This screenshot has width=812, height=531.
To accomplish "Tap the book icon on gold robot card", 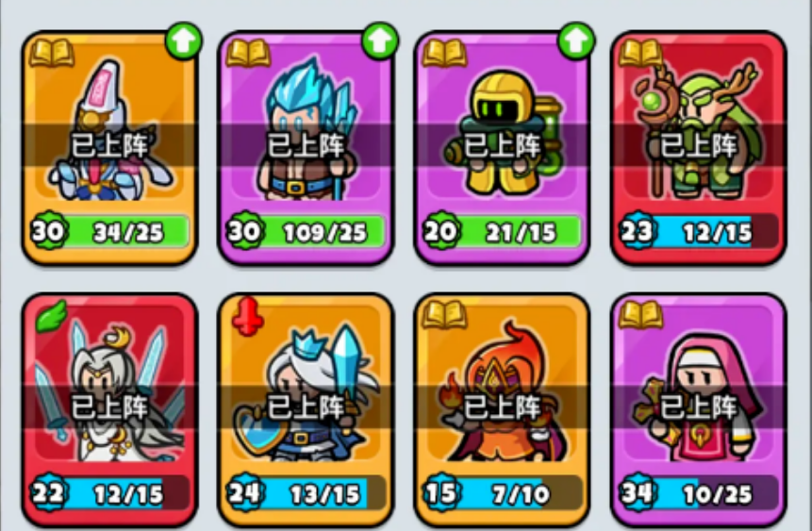I will pyautogui.click(x=445, y=54).
